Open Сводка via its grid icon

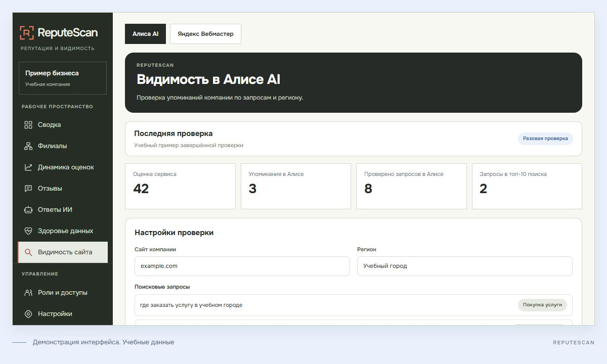pos(28,125)
